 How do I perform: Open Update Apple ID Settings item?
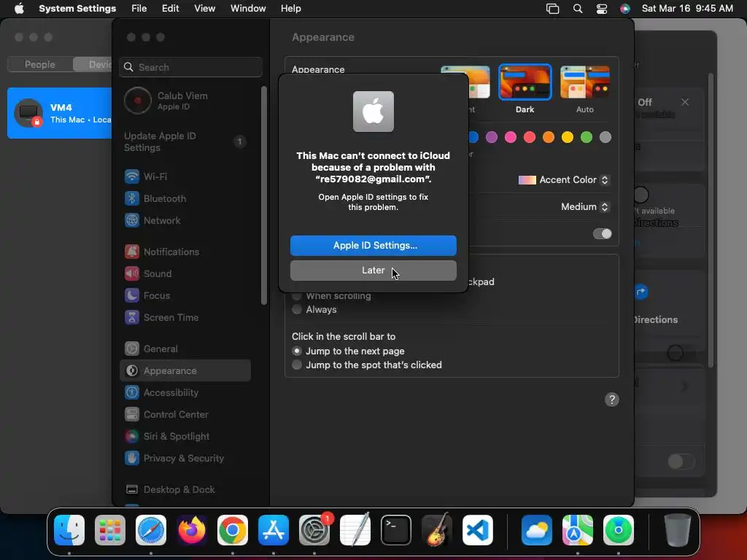[x=185, y=142]
